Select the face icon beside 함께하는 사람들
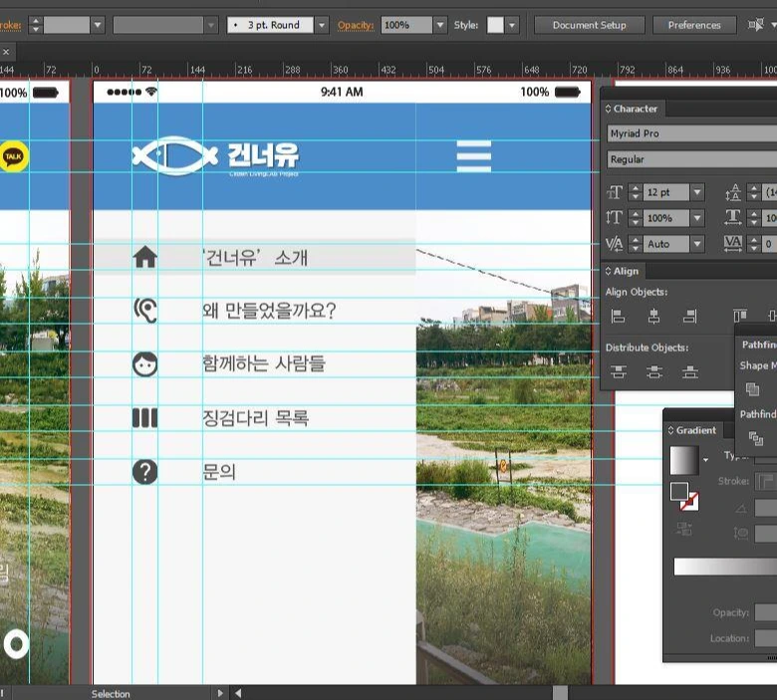This screenshot has height=700, width=777. [x=145, y=364]
